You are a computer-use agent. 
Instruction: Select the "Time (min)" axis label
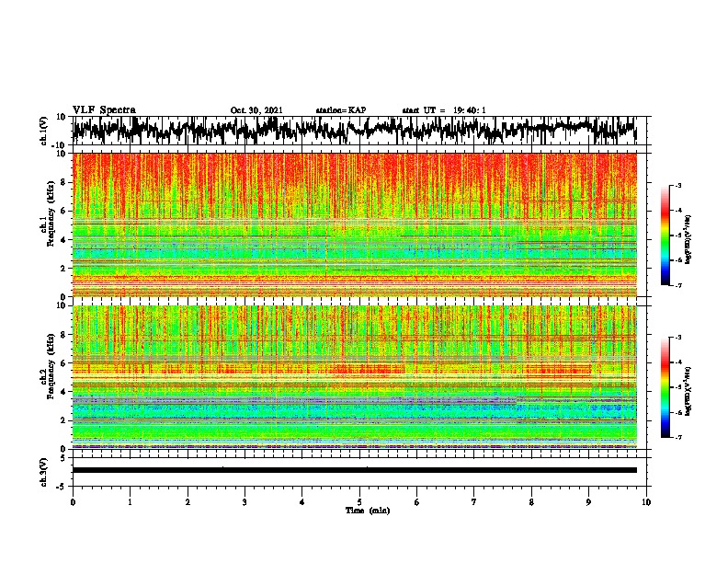pyautogui.click(x=368, y=511)
